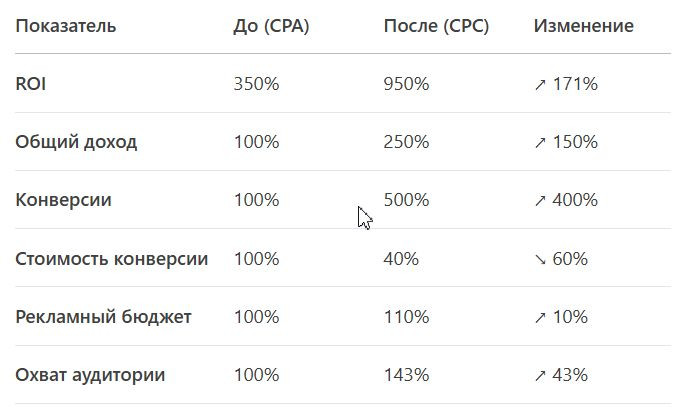Select the "До (CPA)" column header
The height and width of the screenshot is (415, 686).
point(271,26)
